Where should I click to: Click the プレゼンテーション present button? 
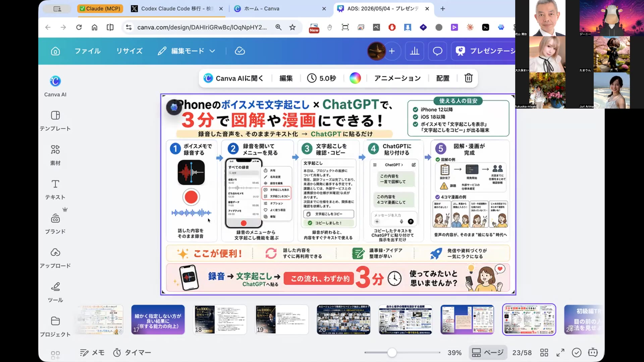click(x=483, y=51)
